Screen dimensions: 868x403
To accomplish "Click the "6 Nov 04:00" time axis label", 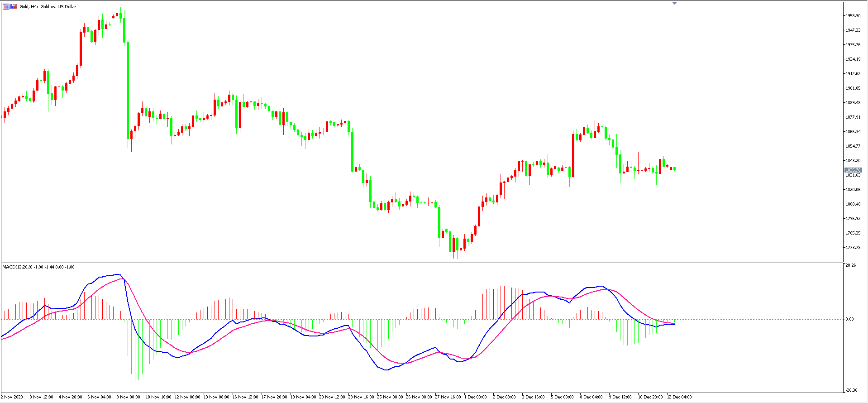I will point(100,397).
